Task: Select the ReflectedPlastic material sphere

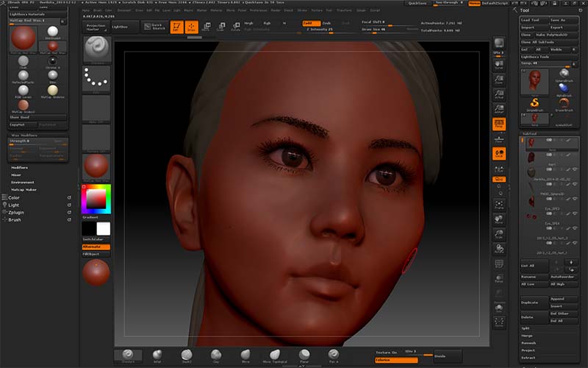Action: point(24,77)
